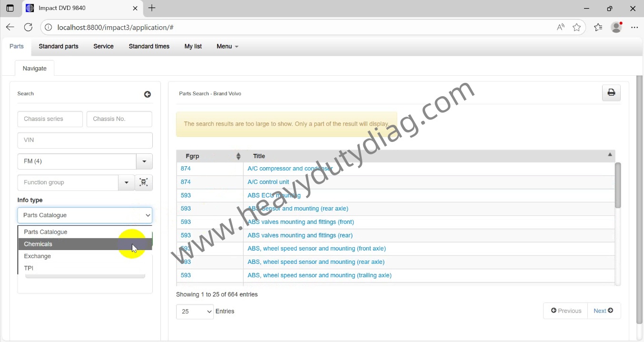
Task: Click the printer icon above the results
Action: tap(611, 92)
